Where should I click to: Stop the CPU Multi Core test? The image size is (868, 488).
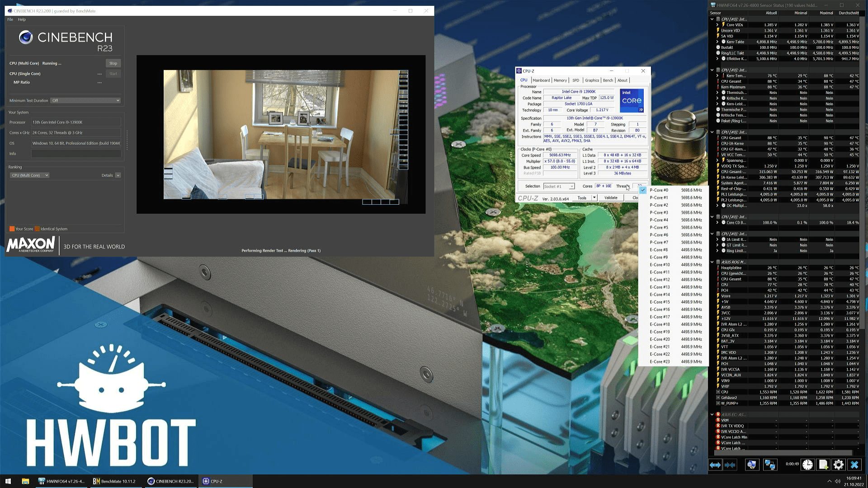click(x=113, y=63)
